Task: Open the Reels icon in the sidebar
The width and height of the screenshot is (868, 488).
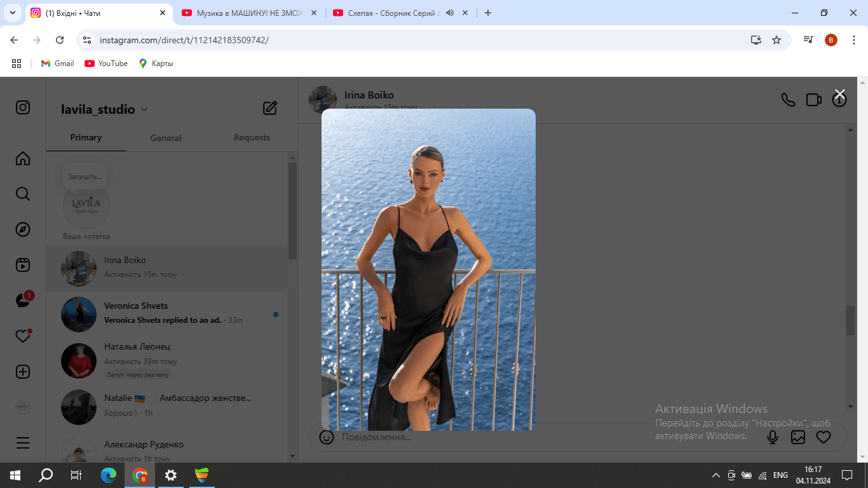Action: coord(23,265)
